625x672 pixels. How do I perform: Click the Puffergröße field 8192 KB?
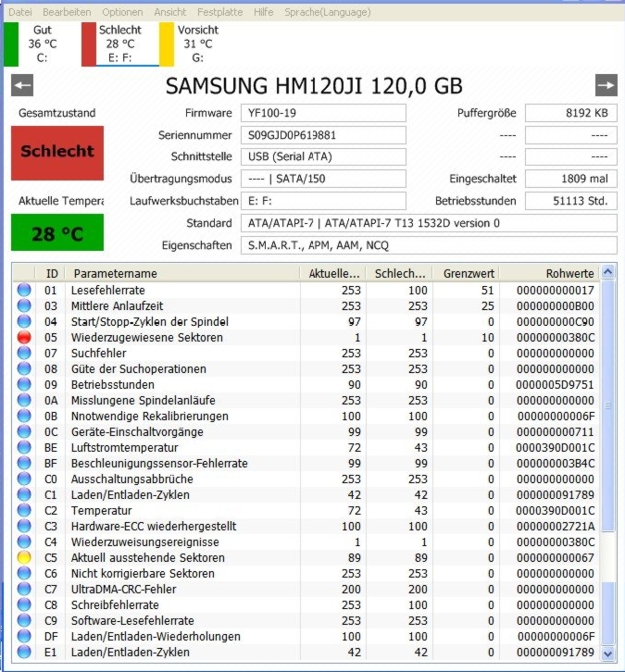click(x=571, y=113)
